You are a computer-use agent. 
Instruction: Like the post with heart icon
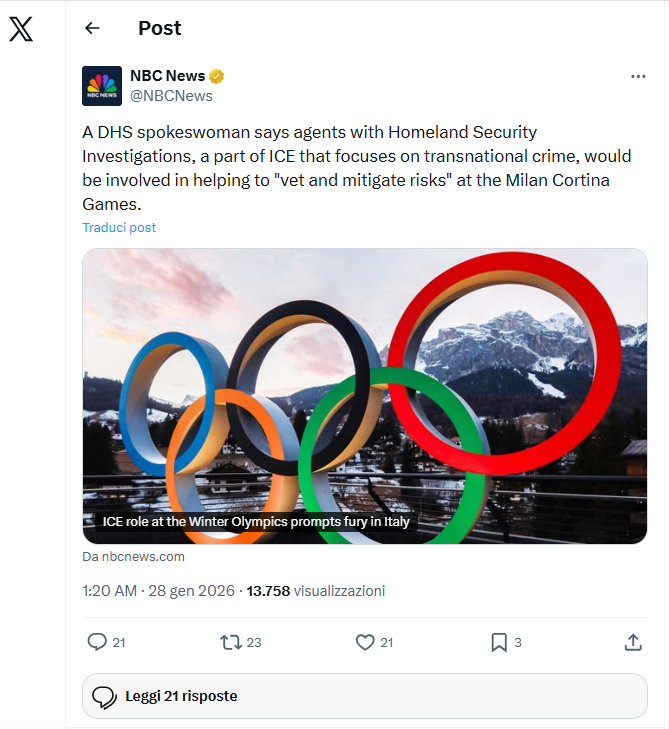365,642
